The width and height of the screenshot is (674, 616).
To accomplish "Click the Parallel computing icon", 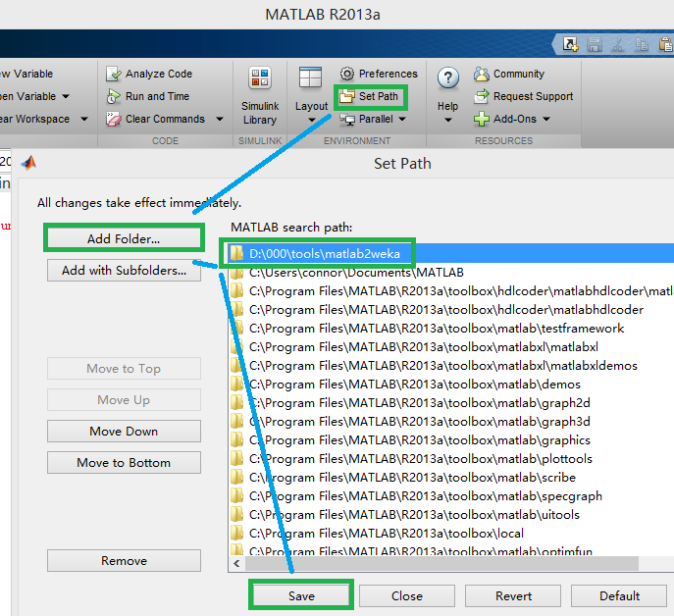I will click(x=347, y=119).
